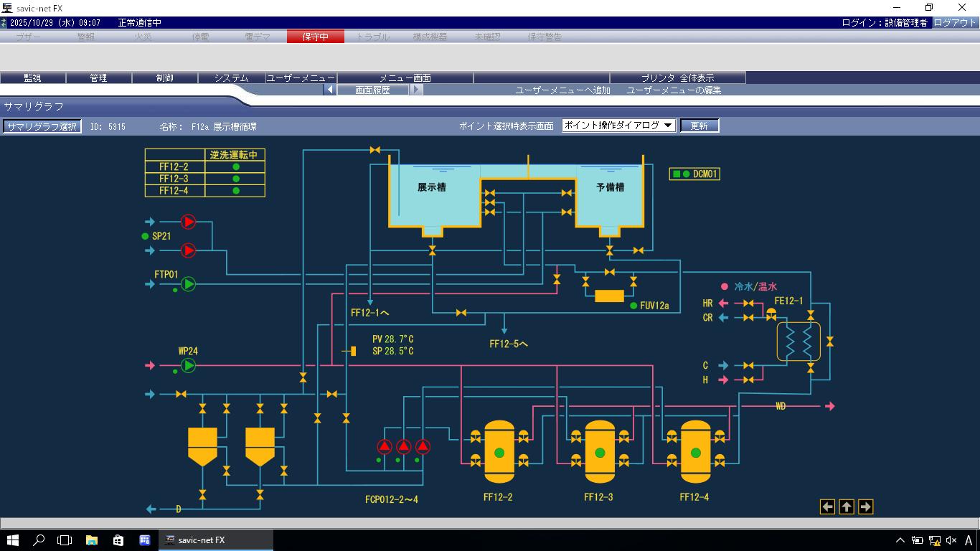Click the green FTP01 pump icon

[x=188, y=284]
